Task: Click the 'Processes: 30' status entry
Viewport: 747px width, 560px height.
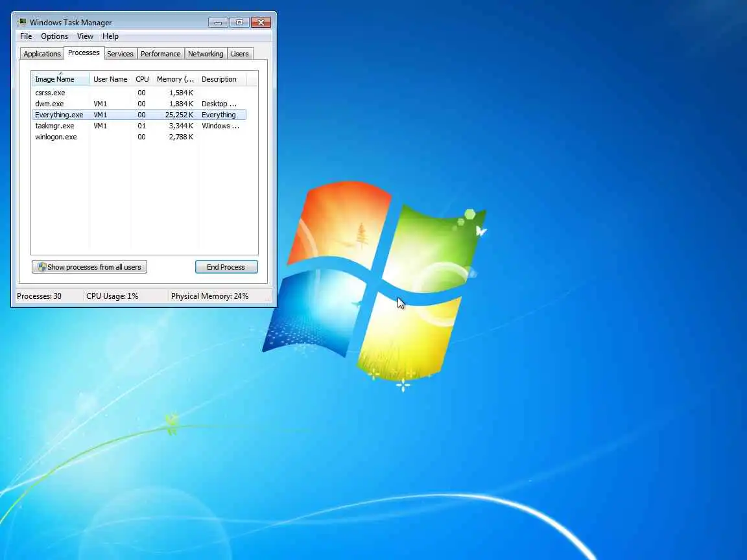Action: (39, 296)
